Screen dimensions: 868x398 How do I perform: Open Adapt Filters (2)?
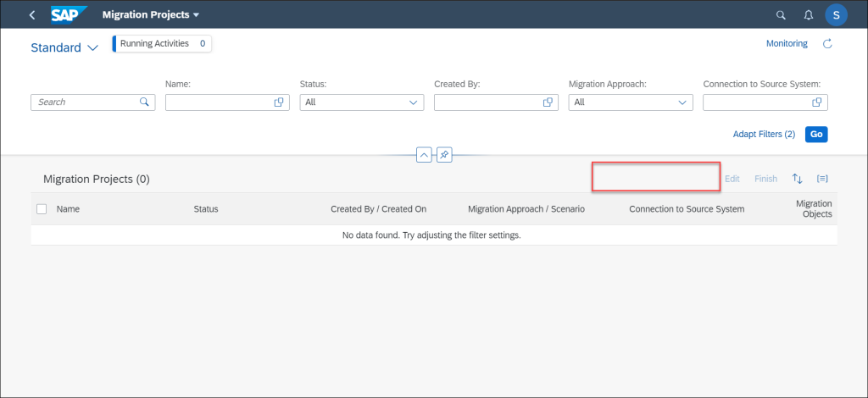(x=764, y=135)
